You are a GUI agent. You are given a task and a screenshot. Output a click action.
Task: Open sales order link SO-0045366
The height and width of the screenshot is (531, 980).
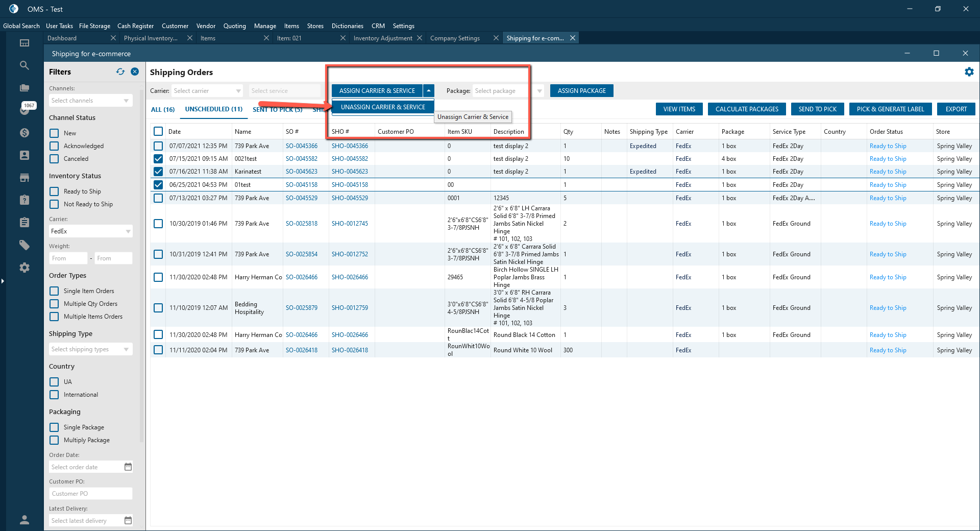click(302, 146)
